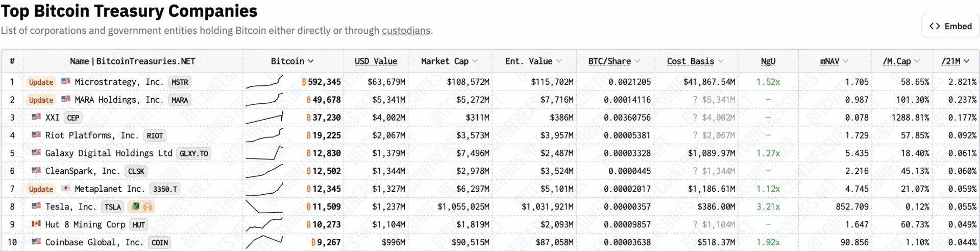
Task: Open the Tesla sparkline chart
Action: coord(264,207)
